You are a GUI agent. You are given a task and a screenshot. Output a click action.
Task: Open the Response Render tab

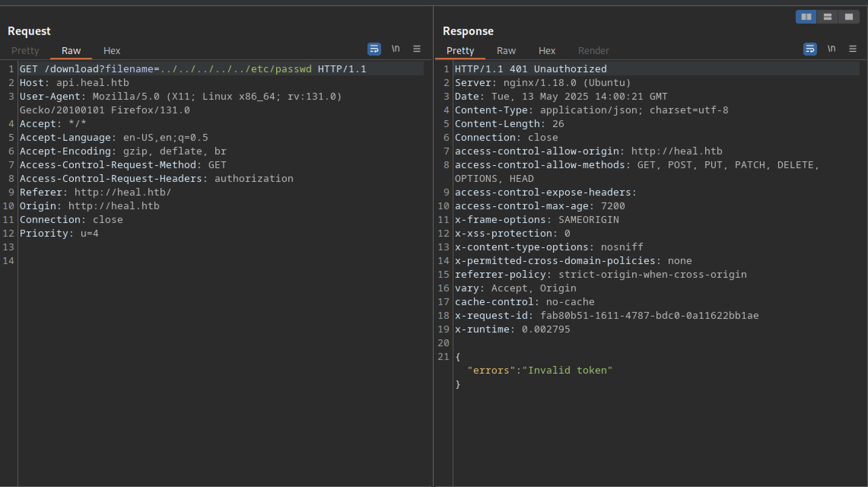[593, 51]
